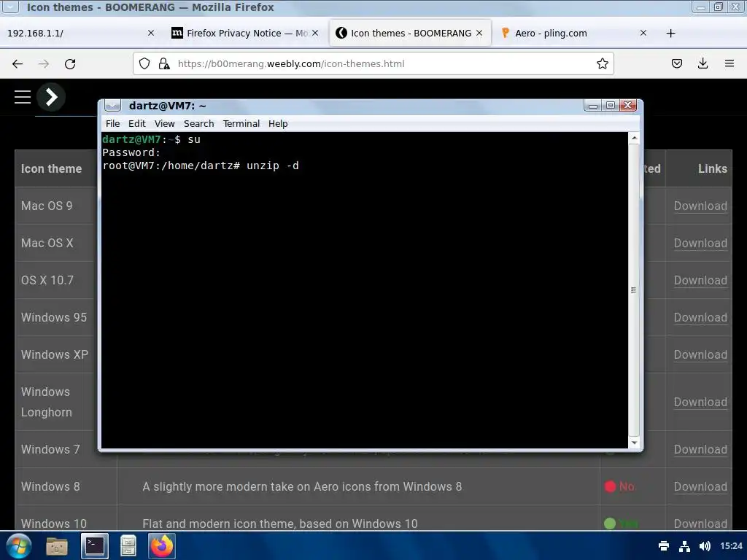Bookmark this page with the star icon

[x=602, y=64]
